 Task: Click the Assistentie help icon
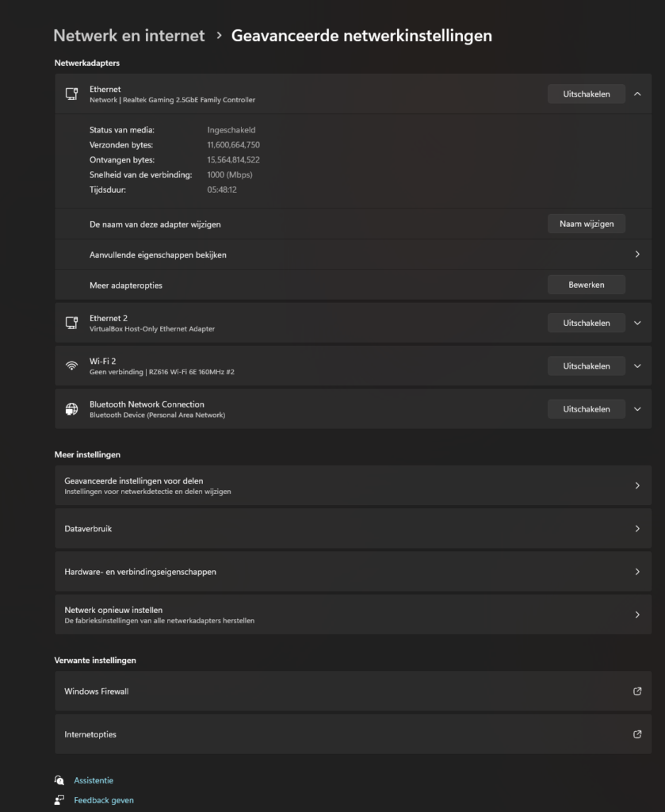click(x=59, y=780)
